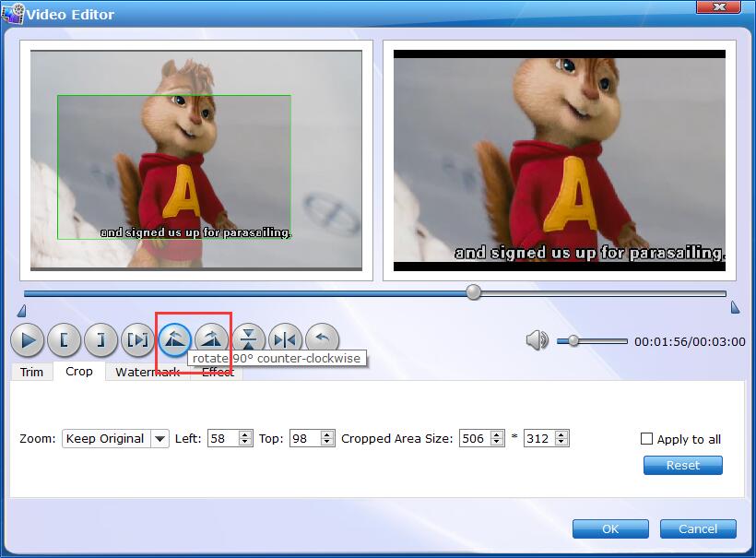The image size is (756, 558).
Task: Open the Zoom Keep Original dropdown
Action: [x=159, y=438]
